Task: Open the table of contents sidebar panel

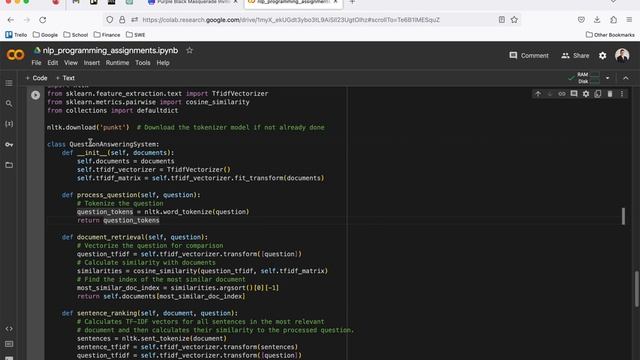Action: point(9,83)
